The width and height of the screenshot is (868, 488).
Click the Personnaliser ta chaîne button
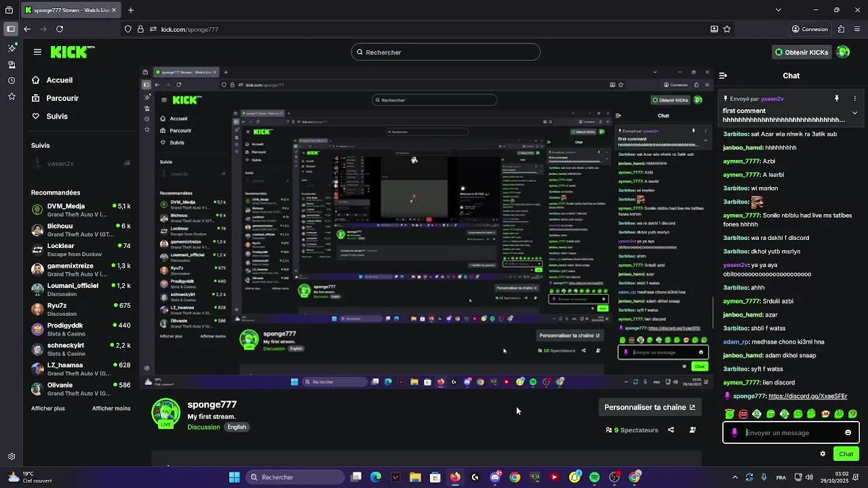(x=650, y=407)
